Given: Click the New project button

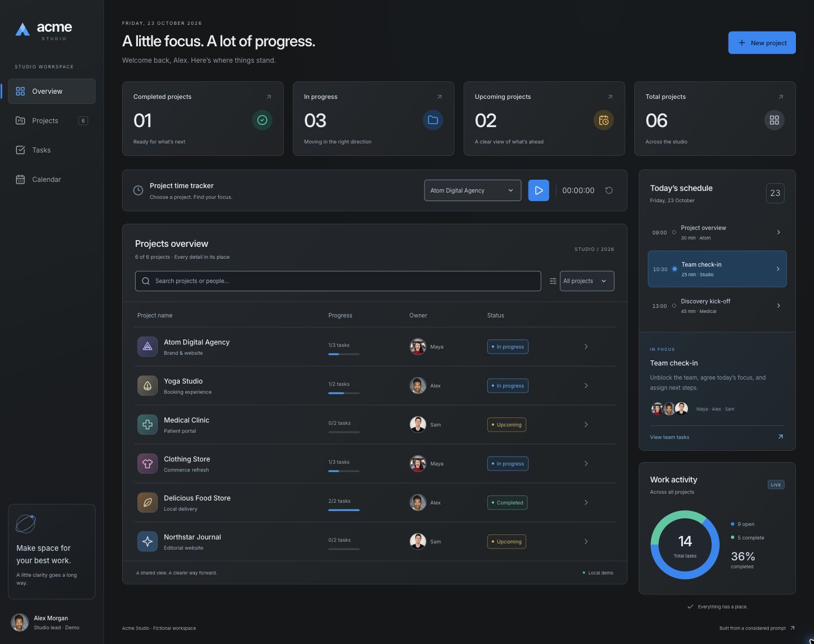Looking at the screenshot, I should pyautogui.click(x=762, y=43).
